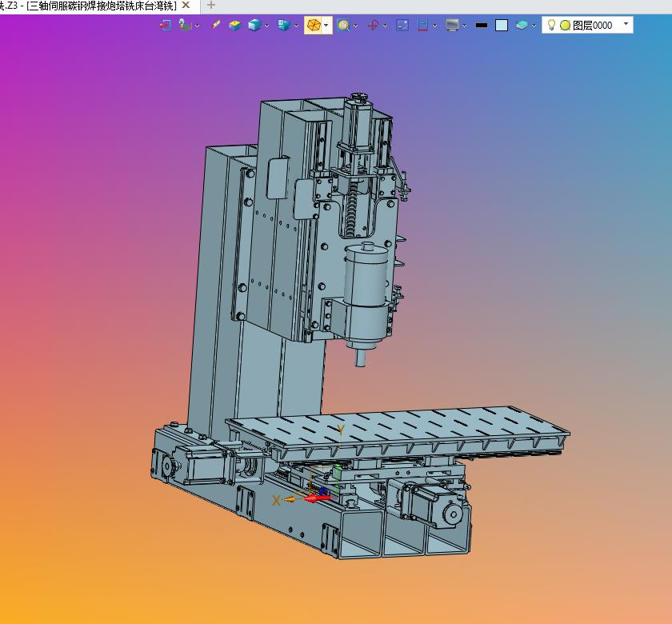Close the current document tab
672x624 pixels.
(x=186, y=5)
